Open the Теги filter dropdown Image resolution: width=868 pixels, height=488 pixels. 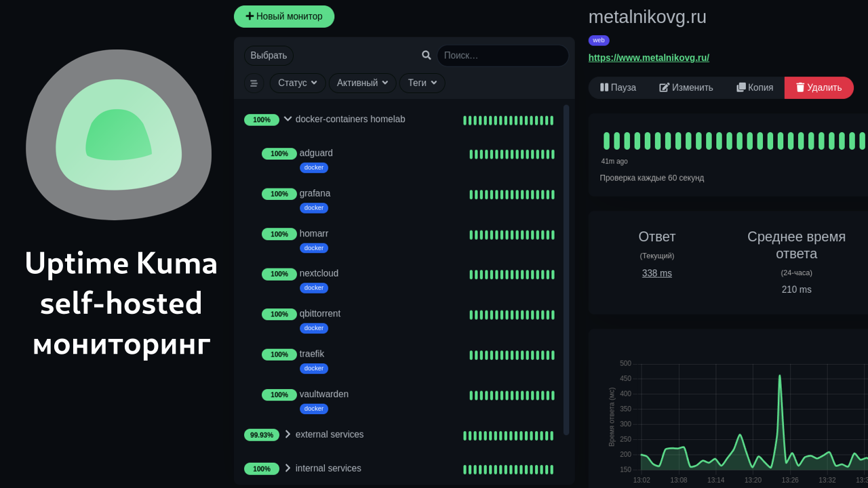422,83
